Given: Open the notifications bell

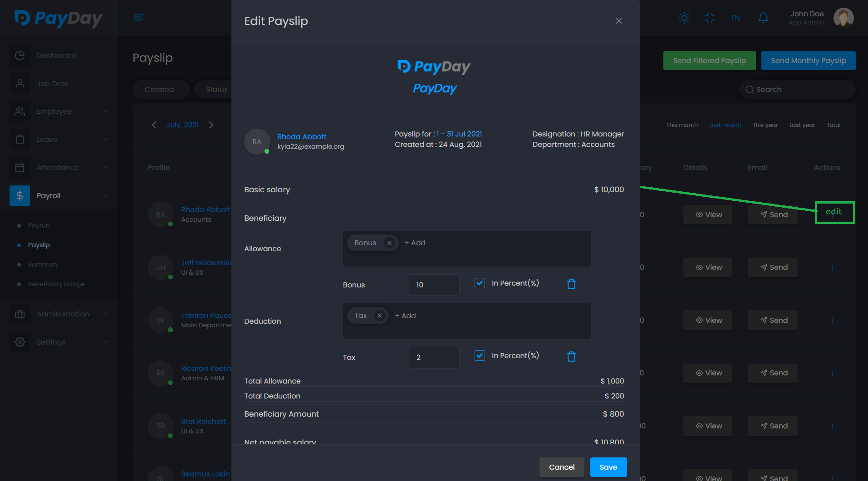Looking at the screenshot, I should coord(763,18).
